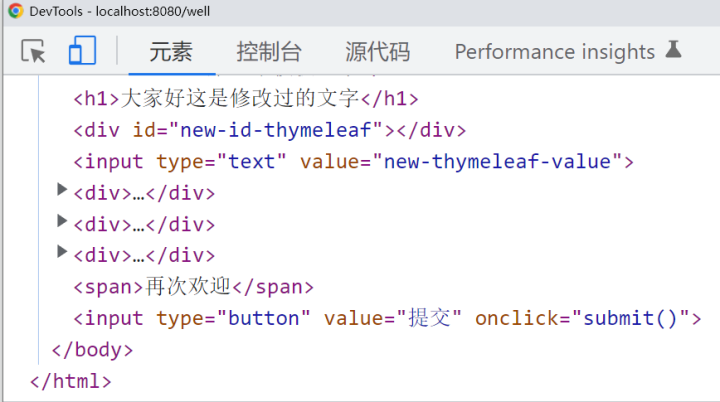Expand the second collapsed div node
Viewport: 720px width, 402px height.
[x=62, y=221]
